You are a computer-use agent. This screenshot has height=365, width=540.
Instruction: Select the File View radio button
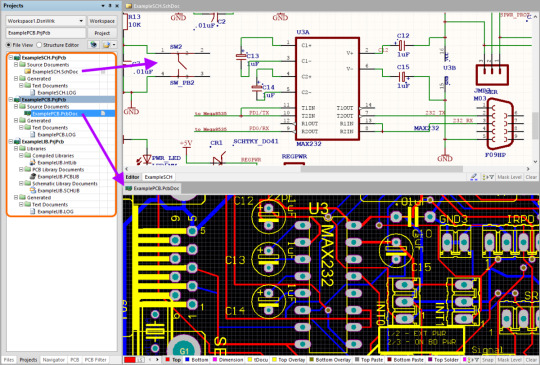click(9, 45)
